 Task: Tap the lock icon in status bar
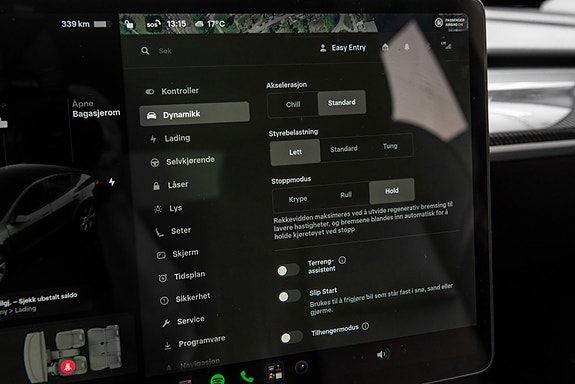click(129, 24)
